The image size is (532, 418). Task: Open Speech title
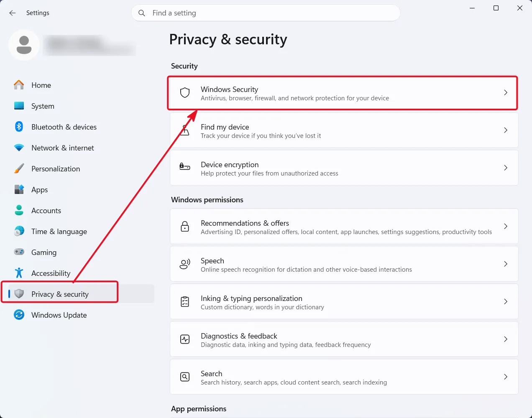pos(212,261)
